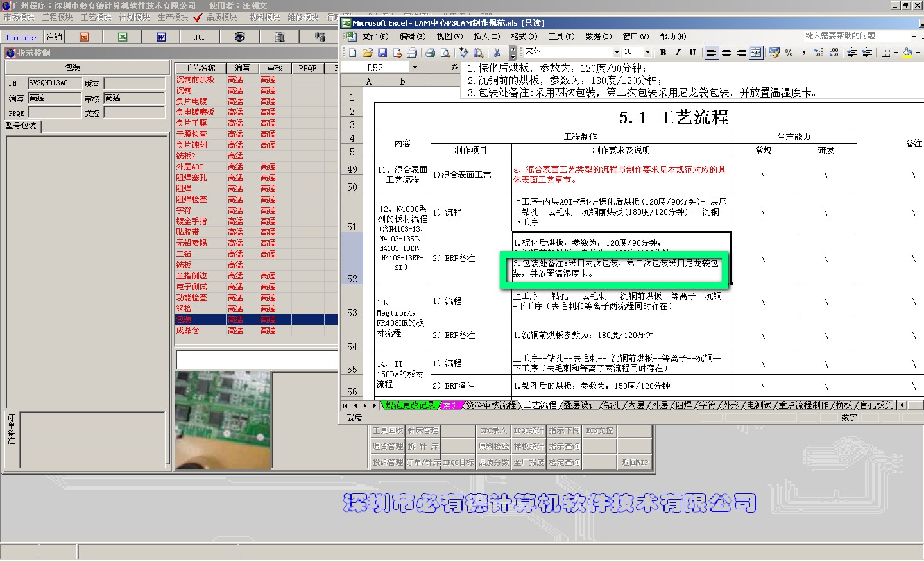The width and height of the screenshot is (924, 562).
Task: Click the Save icon in Excel toolbar
Action: pyautogui.click(x=382, y=53)
